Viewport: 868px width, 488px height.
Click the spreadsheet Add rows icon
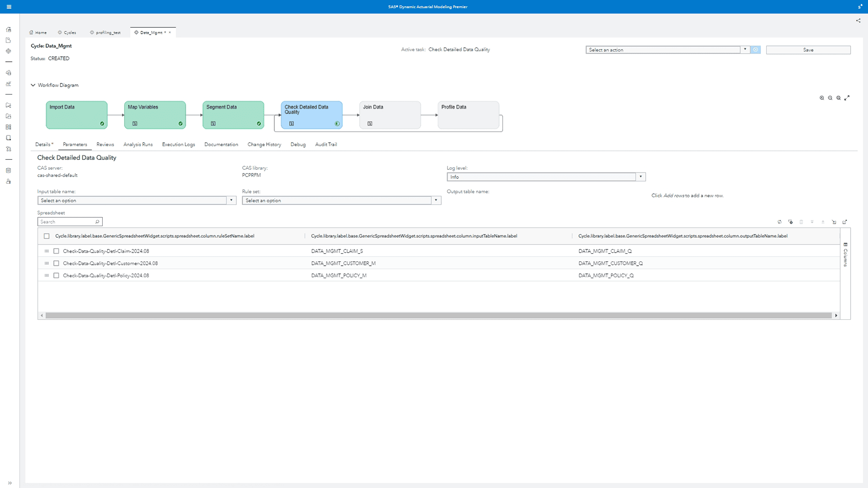click(790, 222)
